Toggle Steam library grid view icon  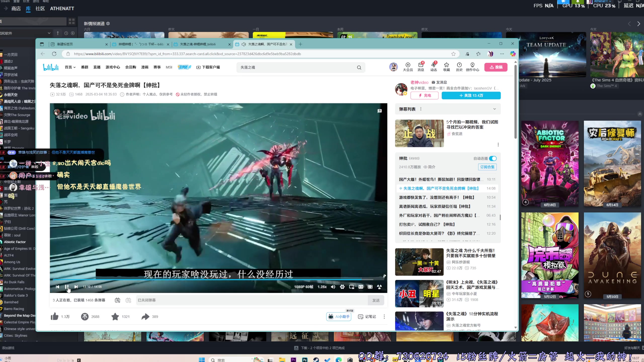(72, 22)
